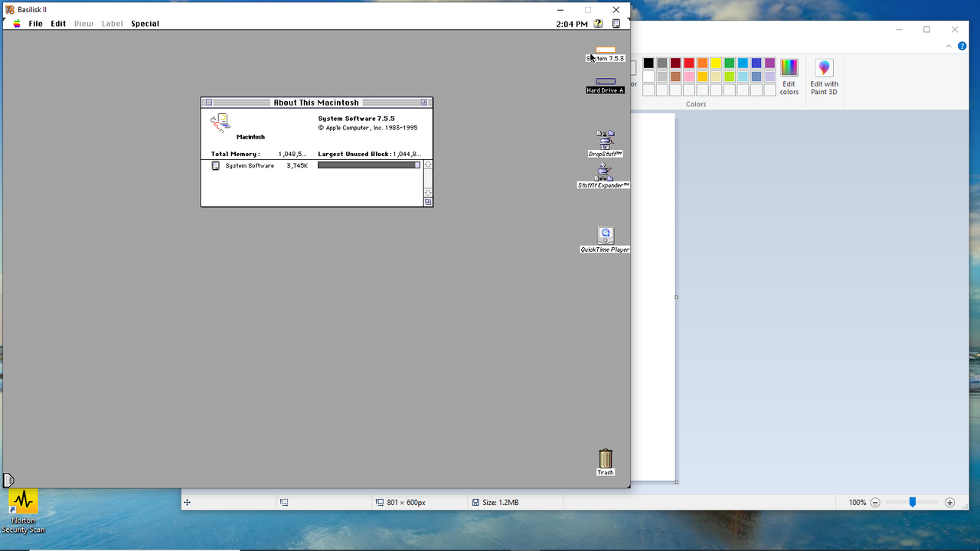Open the File menu

point(36,24)
